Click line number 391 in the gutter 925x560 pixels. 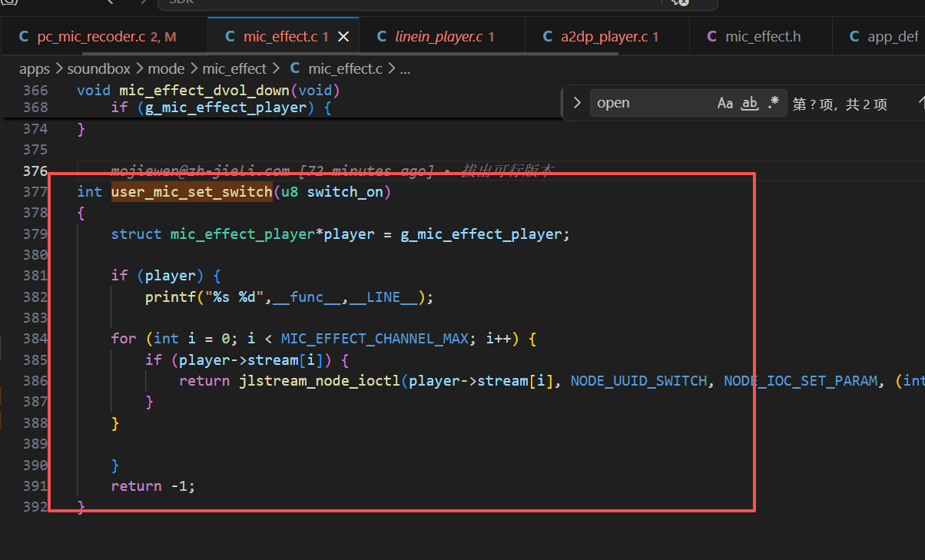(x=35, y=486)
